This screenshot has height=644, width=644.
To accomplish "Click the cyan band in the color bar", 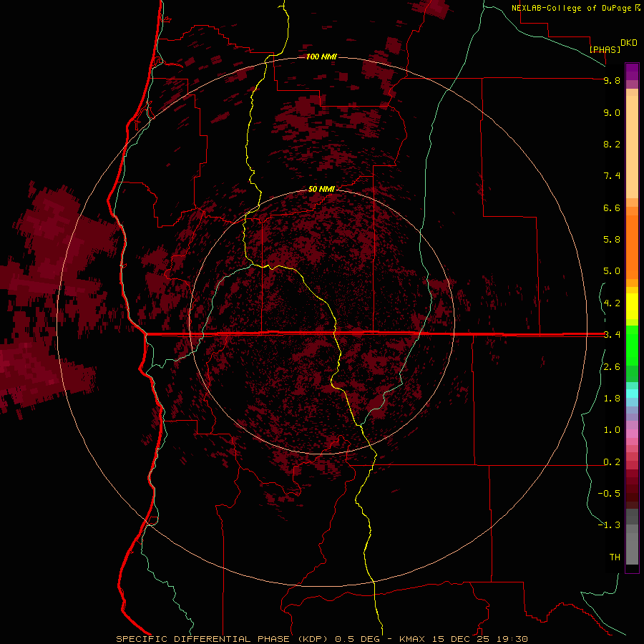I will click(x=632, y=394).
